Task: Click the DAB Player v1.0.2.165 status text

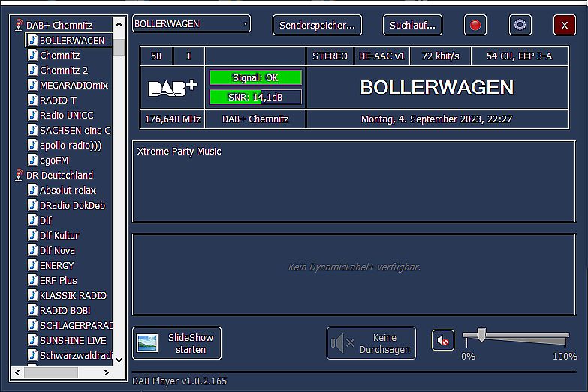Action: coord(179,381)
